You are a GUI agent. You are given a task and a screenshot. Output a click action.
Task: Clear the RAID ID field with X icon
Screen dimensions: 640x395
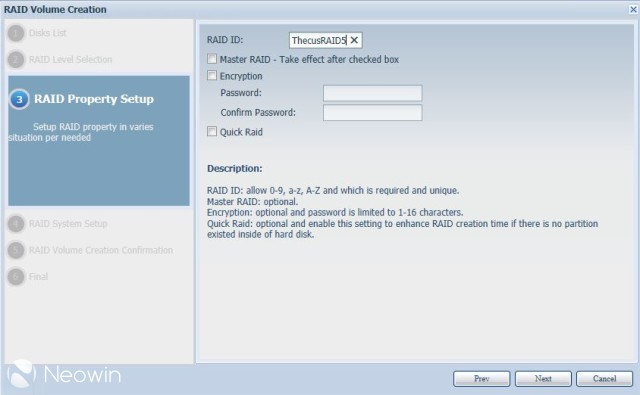pos(354,40)
